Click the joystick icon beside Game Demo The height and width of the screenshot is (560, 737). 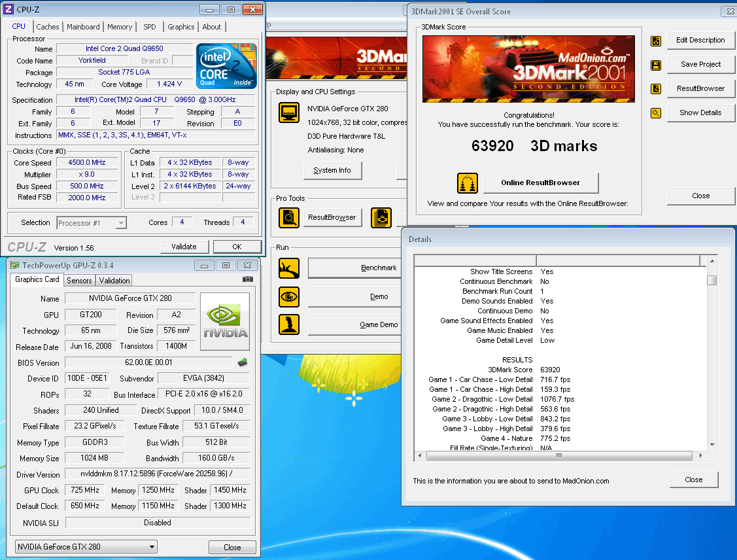[x=288, y=324]
